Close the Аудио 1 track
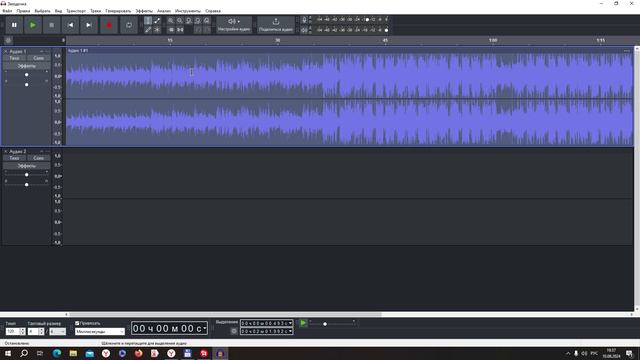640x360 pixels. [5, 51]
